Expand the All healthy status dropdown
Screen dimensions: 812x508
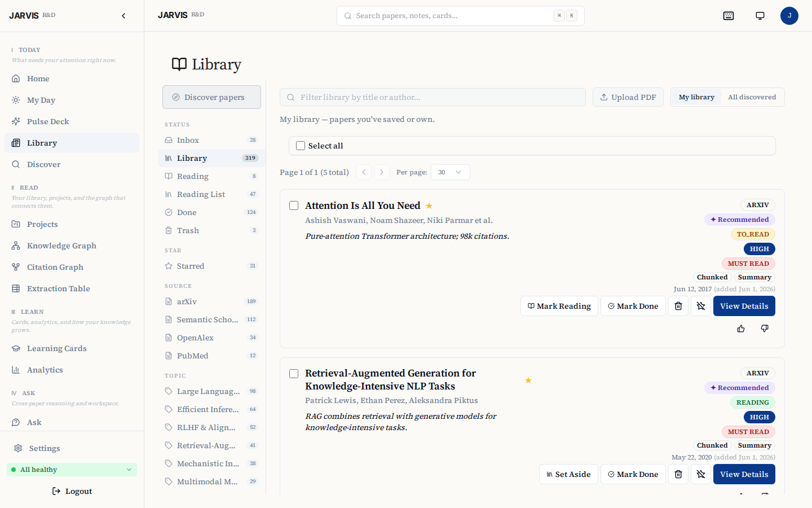click(72, 470)
